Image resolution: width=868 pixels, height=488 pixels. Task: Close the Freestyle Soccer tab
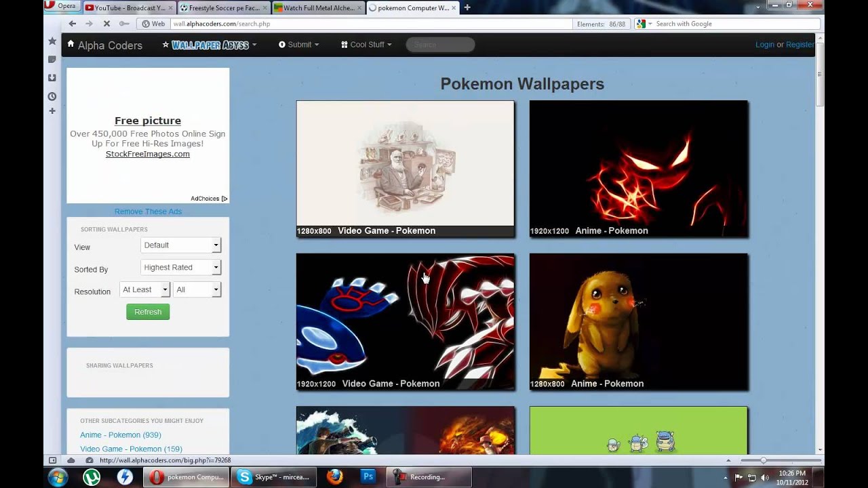tap(263, 8)
